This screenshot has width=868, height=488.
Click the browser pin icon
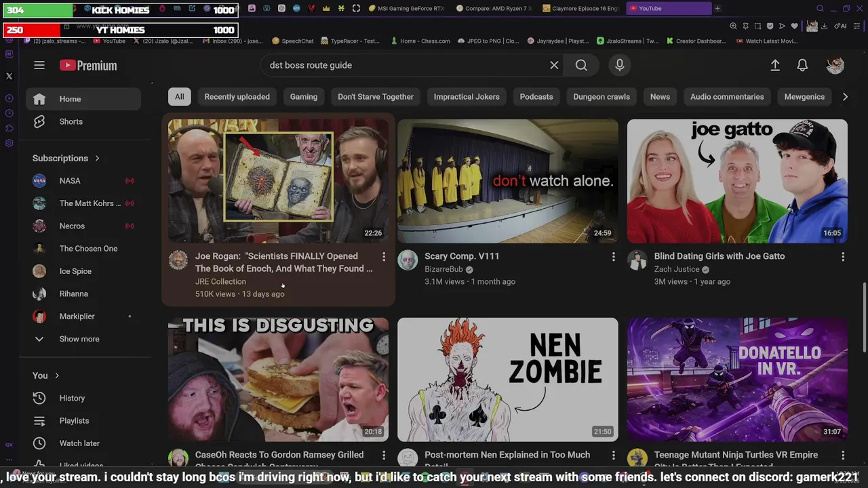[745, 26]
